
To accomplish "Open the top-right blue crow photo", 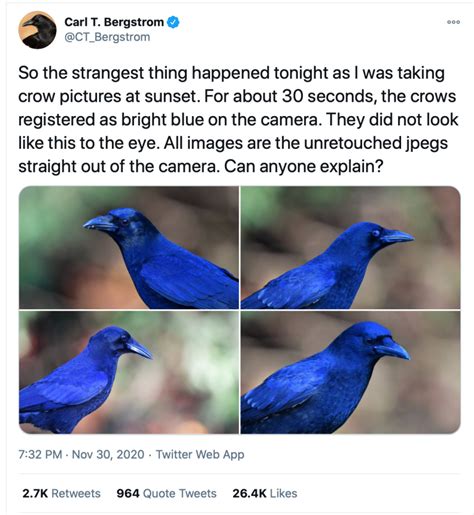I will tap(351, 247).
